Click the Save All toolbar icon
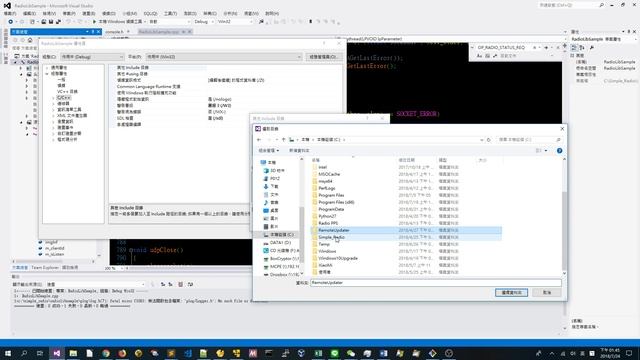The width and height of the screenshot is (640, 360). (x=58, y=22)
